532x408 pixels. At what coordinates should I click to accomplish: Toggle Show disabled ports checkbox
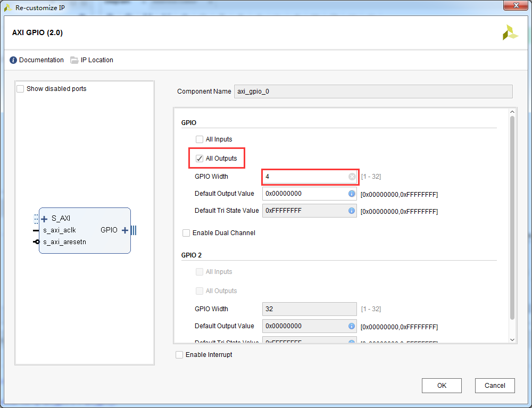(20, 89)
